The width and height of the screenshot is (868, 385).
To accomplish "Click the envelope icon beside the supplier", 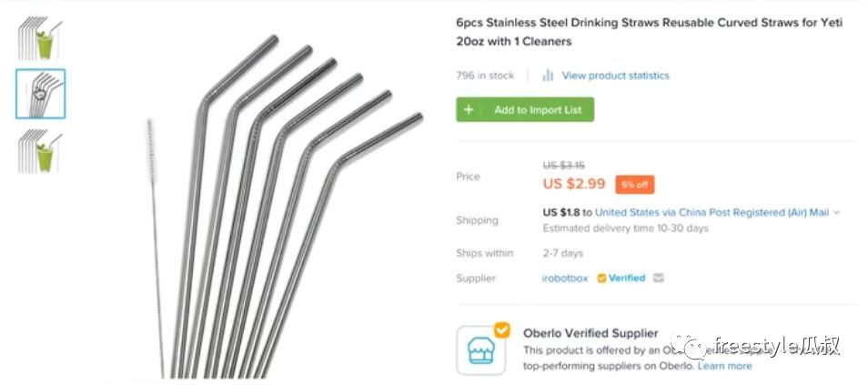I will tap(659, 279).
